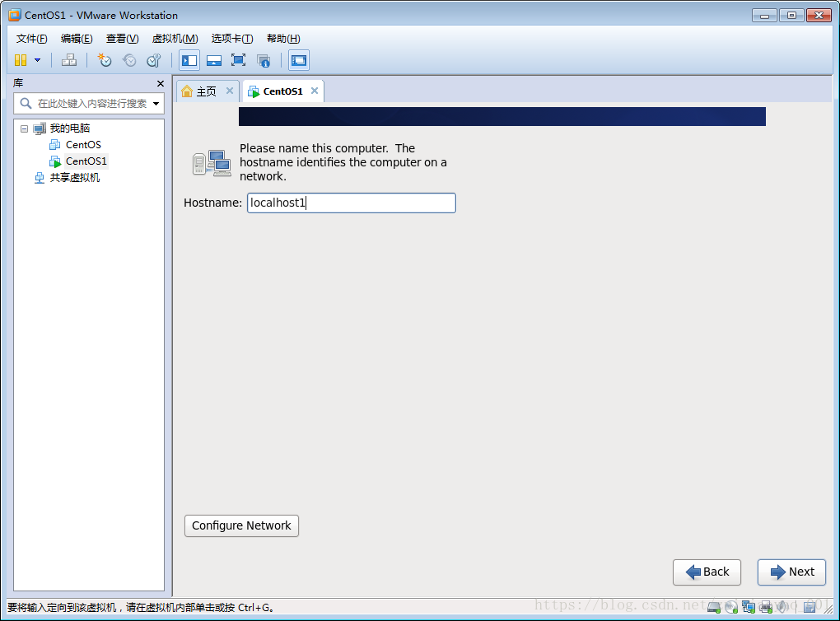Select 共享虚拟机 in the library
The image size is (840, 621).
pos(74,178)
